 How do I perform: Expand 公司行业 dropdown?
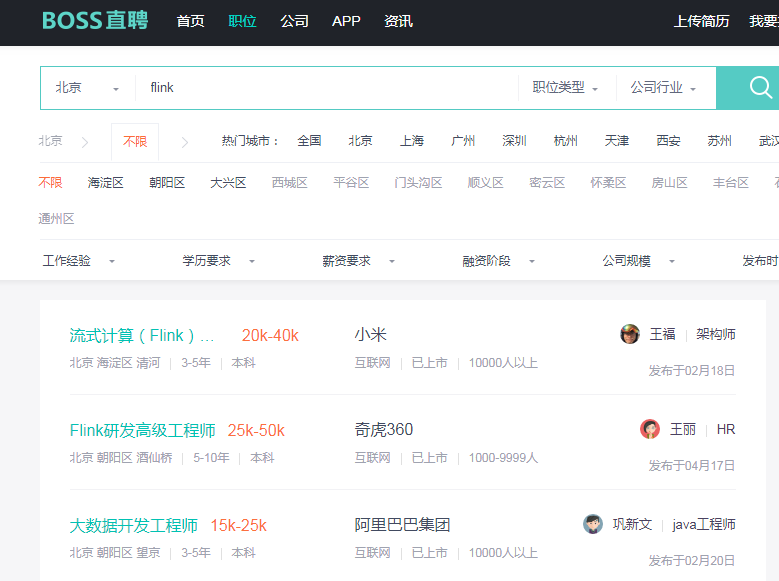click(x=663, y=88)
